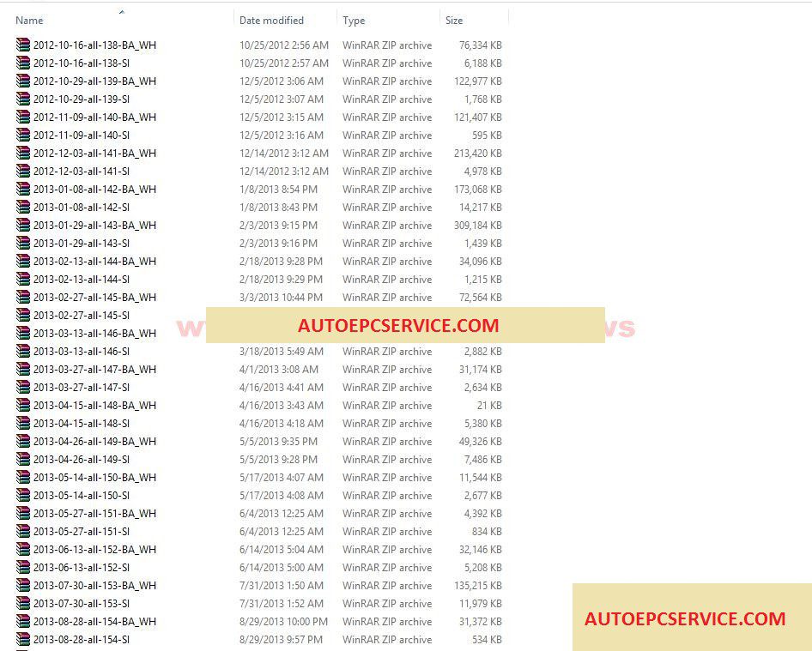This screenshot has height=651, width=812.
Task: Click the date 8/29/2013 10:00 PM
Action: [283, 622]
